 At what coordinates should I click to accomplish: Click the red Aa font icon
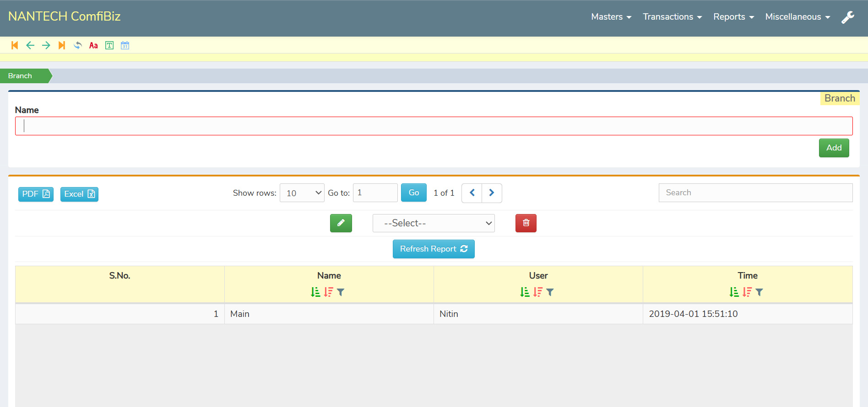[x=93, y=45]
